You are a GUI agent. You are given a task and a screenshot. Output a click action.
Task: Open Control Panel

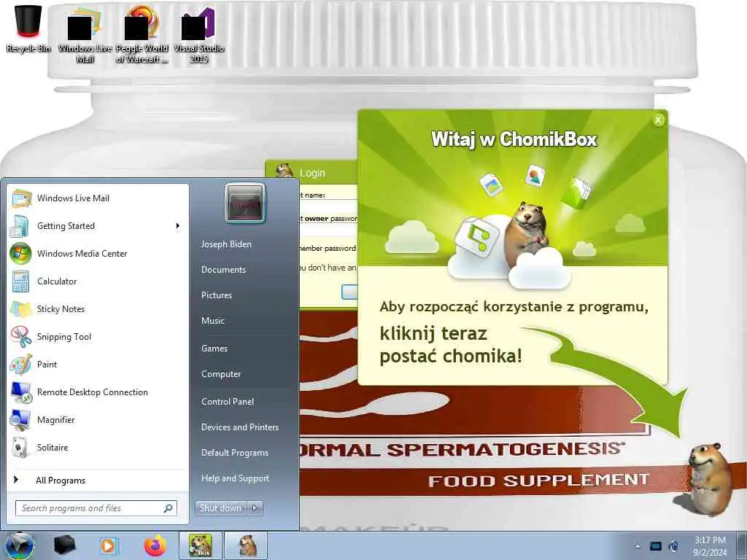click(x=228, y=402)
